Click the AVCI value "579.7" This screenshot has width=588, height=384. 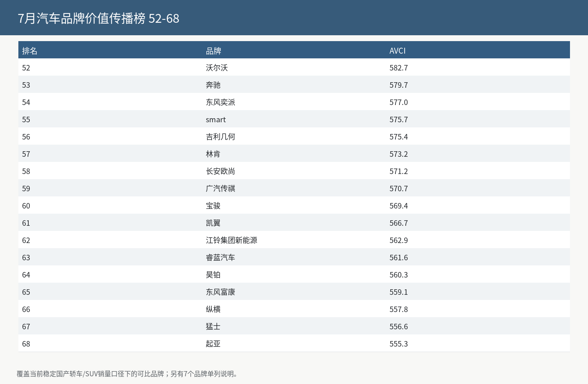coord(399,85)
